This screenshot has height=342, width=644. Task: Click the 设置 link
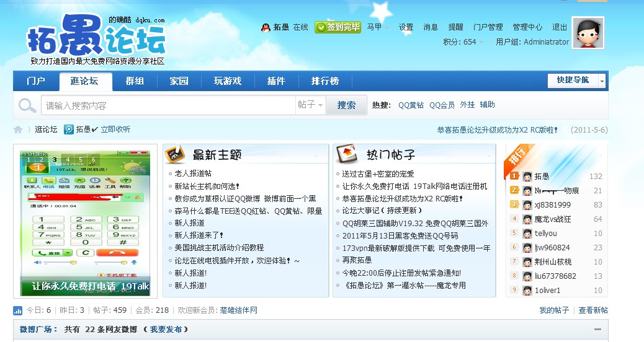[406, 27]
